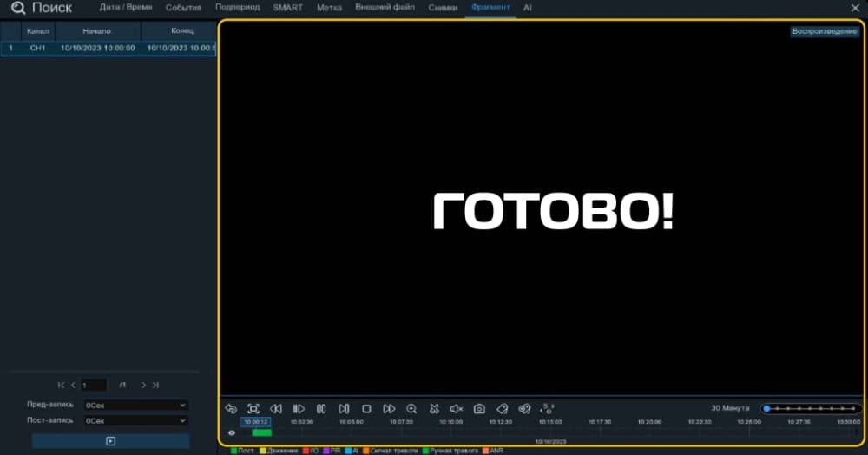
Task: Switch to the Метка tab
Action: (329, 8)
